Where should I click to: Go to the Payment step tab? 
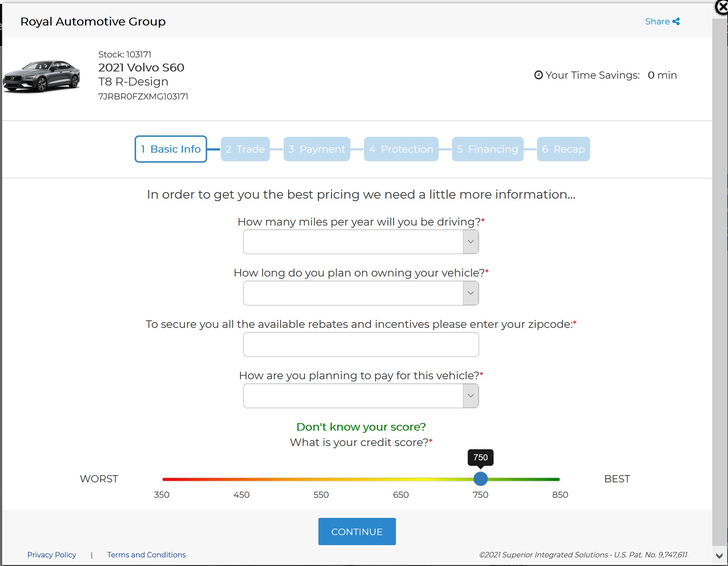click(317, 149)
